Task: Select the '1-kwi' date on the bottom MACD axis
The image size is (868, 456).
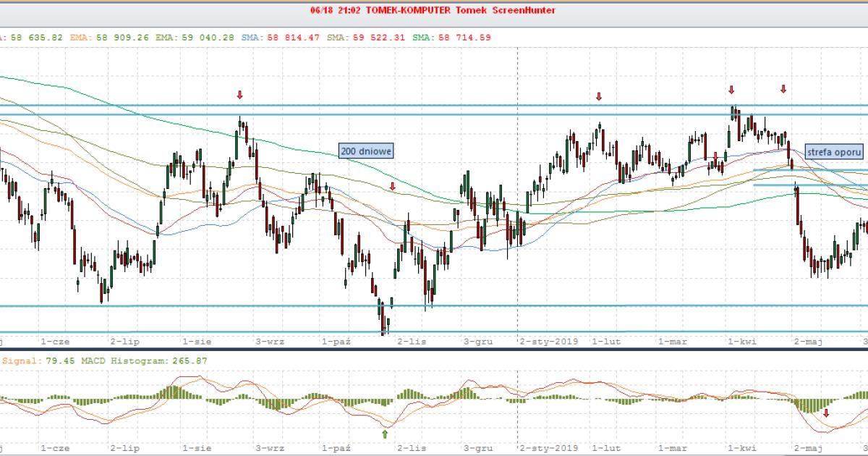Action: pyautogui.click(x=741, y=448)
